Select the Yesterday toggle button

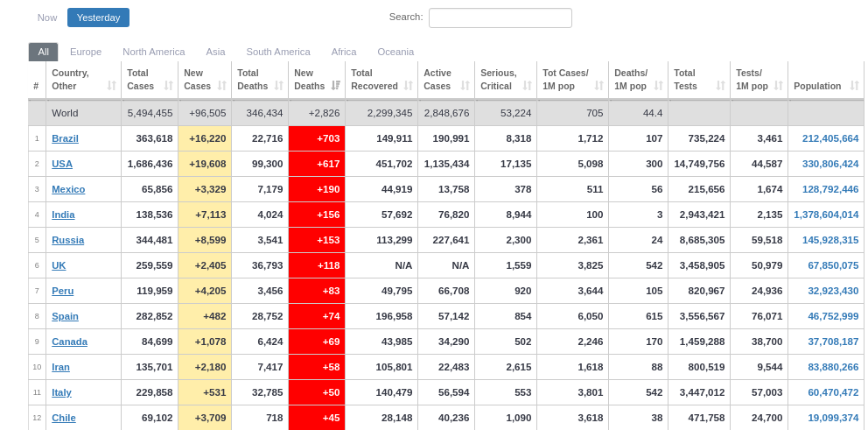click(98, 18)
